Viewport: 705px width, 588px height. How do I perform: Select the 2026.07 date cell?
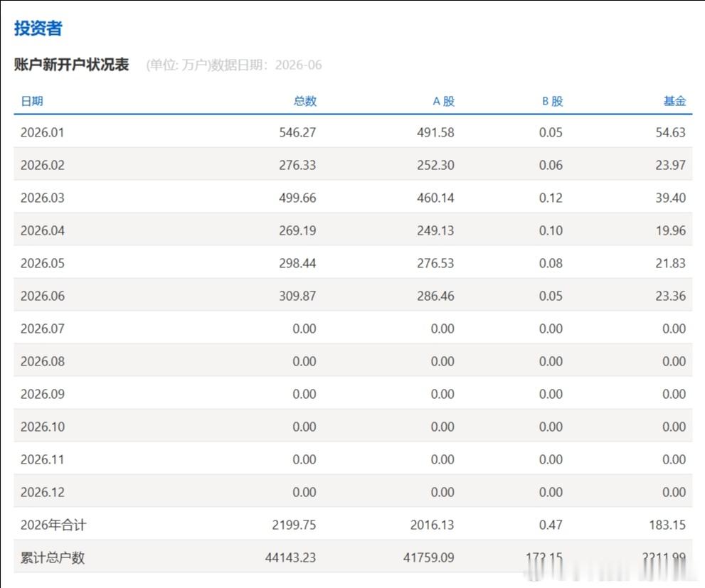[42, 328]
